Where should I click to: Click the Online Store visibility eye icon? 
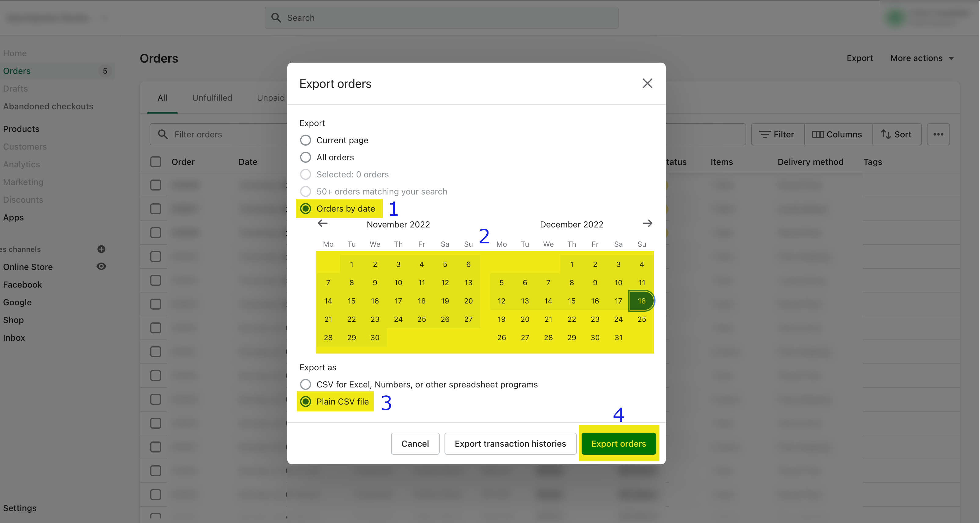point(101,266)
